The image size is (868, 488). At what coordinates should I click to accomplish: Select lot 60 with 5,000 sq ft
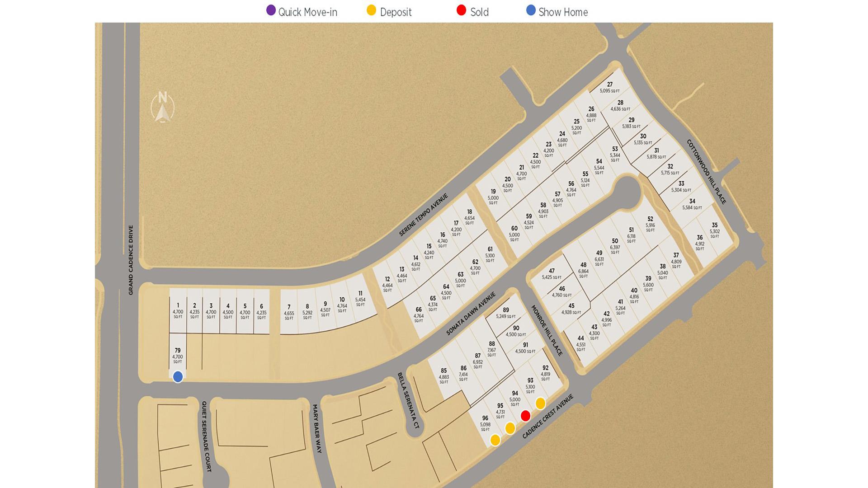click(514, 234)
